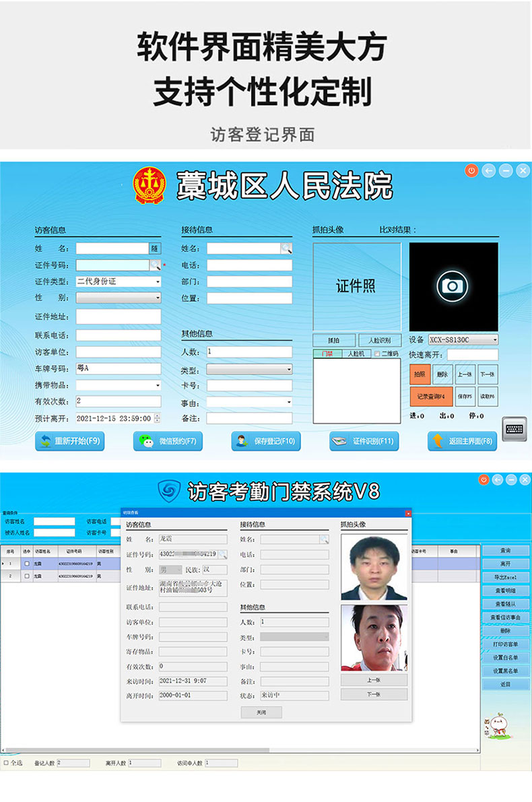The width and height of the screenshot is (532, 802).
Task: Click the camera icon in the black preview panel
Action: tap(453, 287)
